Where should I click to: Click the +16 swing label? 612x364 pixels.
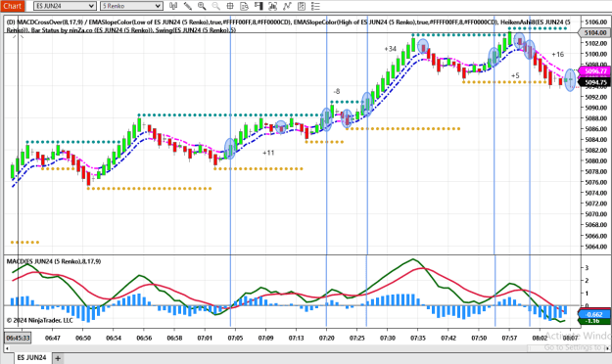[558, 54]
